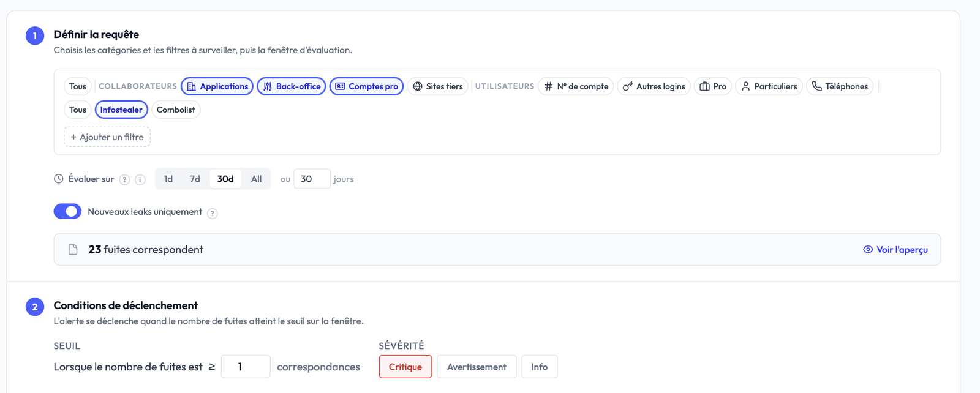
Task: Click the COLLABORATEURS group label
Action: point(138,86)
